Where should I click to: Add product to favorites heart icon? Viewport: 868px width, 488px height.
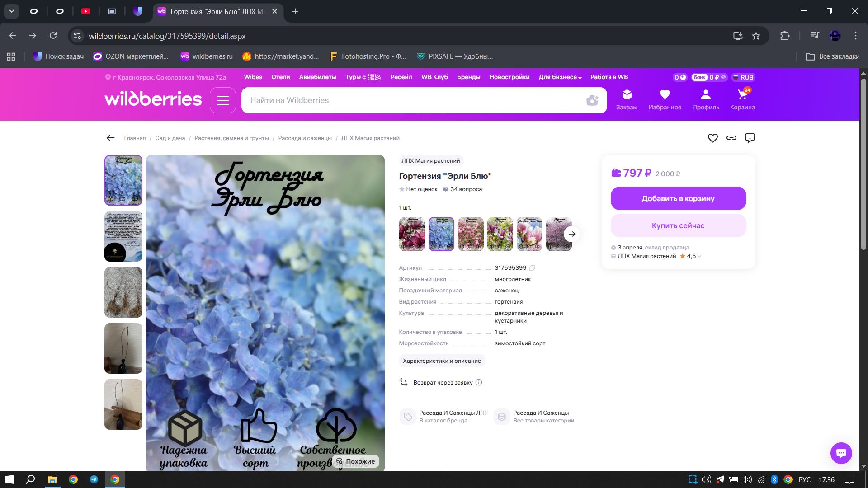[x=712, y=138]
